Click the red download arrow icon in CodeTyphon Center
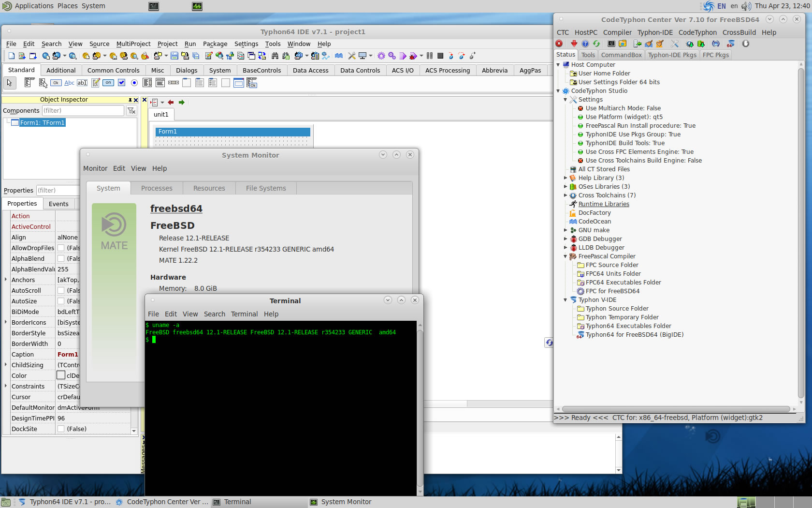812x508 pixels. click(574, 44)
